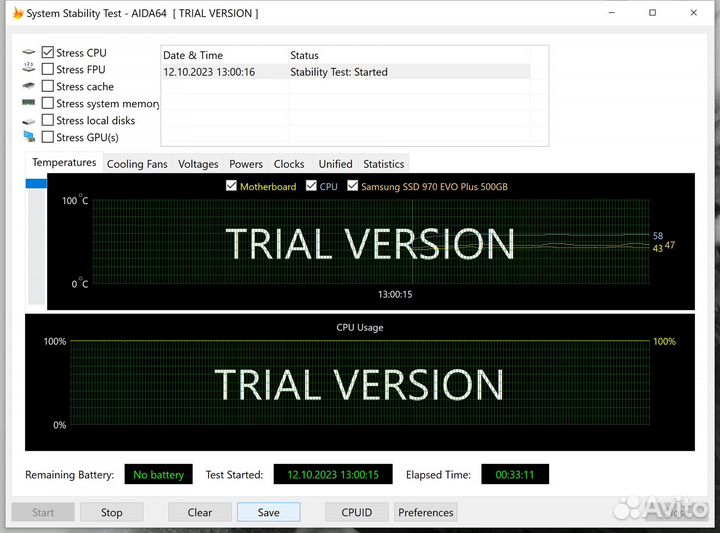Select the Temperatures tab

(64, 163)
